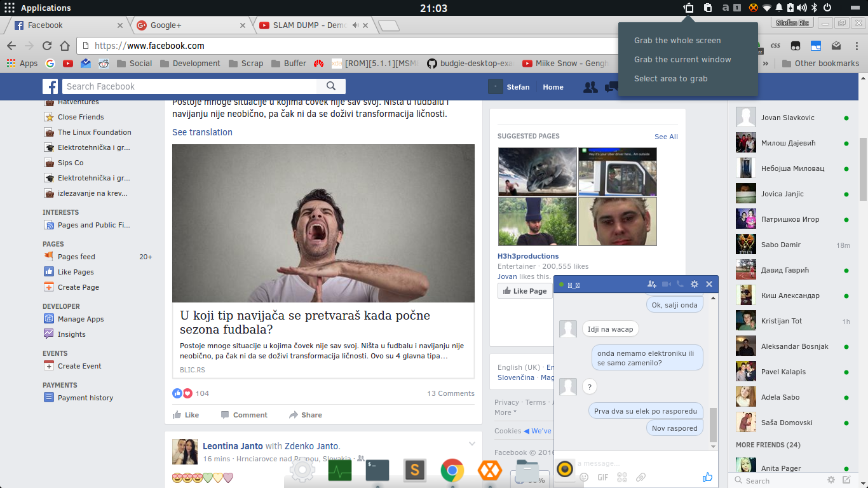Open the budgie-desktop GitHub bookmark
This screenshot has height=488, width=868.
point(470,64)
